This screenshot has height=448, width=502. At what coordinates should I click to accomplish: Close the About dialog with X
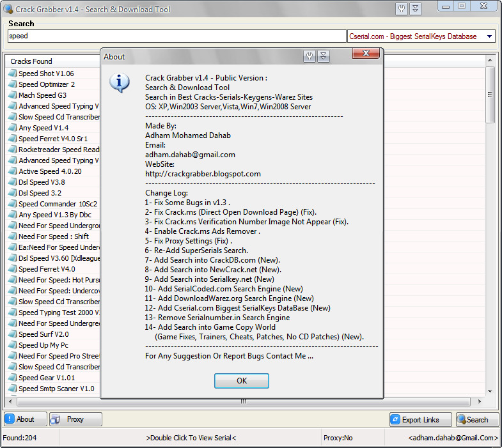(x=366, y=53)
